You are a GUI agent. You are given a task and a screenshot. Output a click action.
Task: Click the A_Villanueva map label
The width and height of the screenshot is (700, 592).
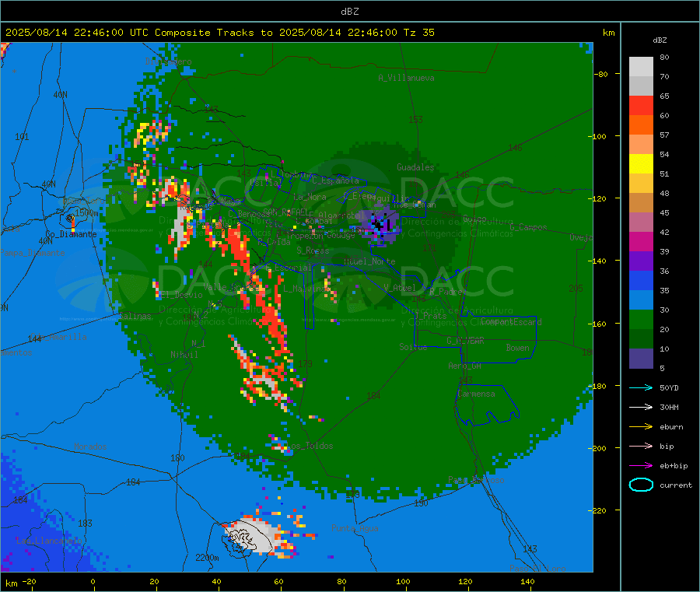(406, 78)
